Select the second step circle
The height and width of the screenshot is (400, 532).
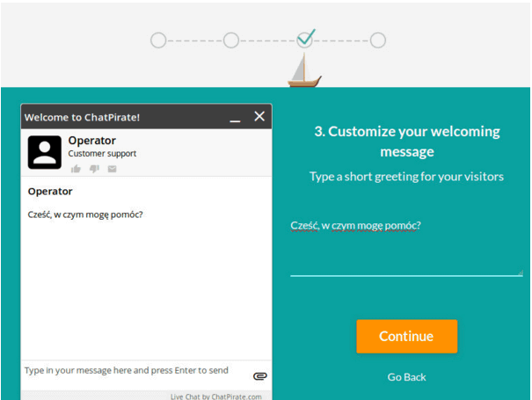pyautogui.click(x=231, y=40)
